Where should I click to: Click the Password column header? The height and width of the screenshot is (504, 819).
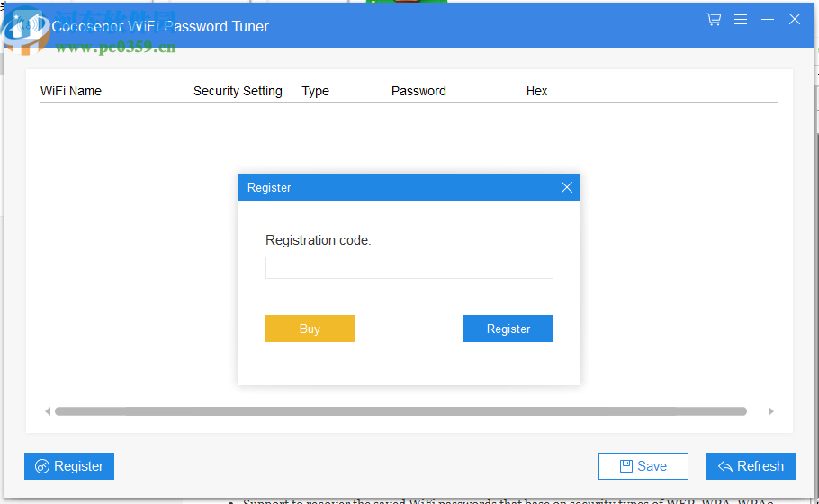(x=418, y=91)
